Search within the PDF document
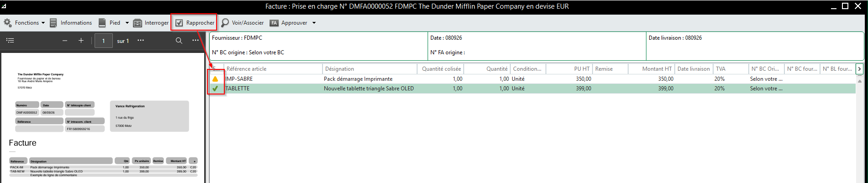868x183 pixels. (x=179, y=41)
